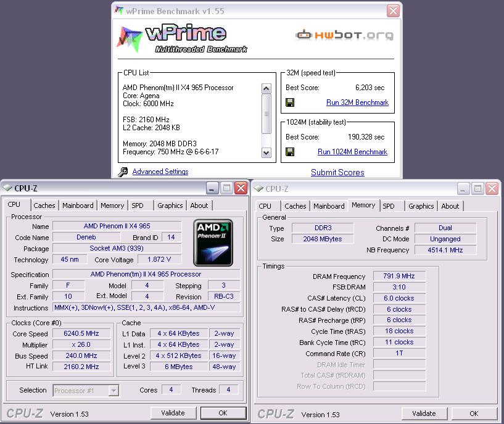This screenshot has width=504, height=424.
Task: Close the left CPU-Z window
Action: pos(241,188)
